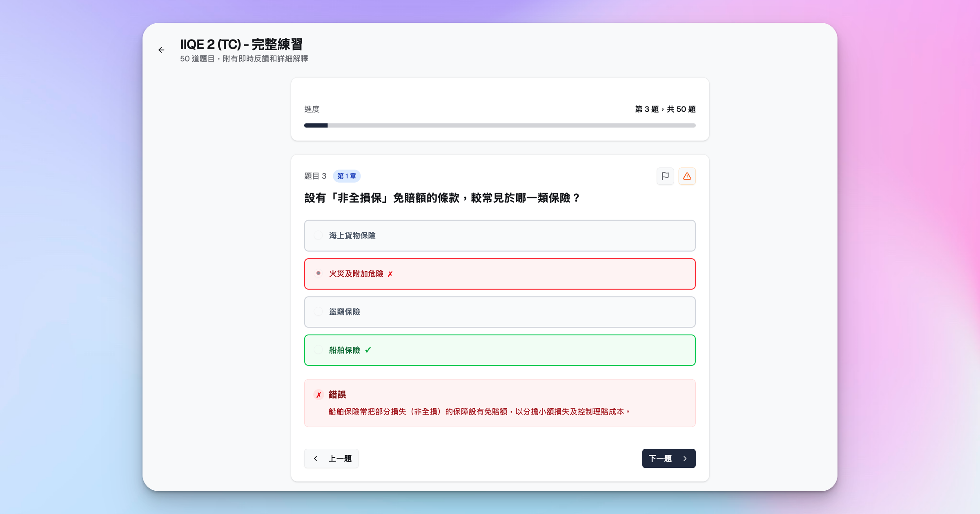Image resolution: width=980 pixels, height=514 pixels.
Task: Click the 第 3 題，共 50 題 counter
Action: coord(665,109)
